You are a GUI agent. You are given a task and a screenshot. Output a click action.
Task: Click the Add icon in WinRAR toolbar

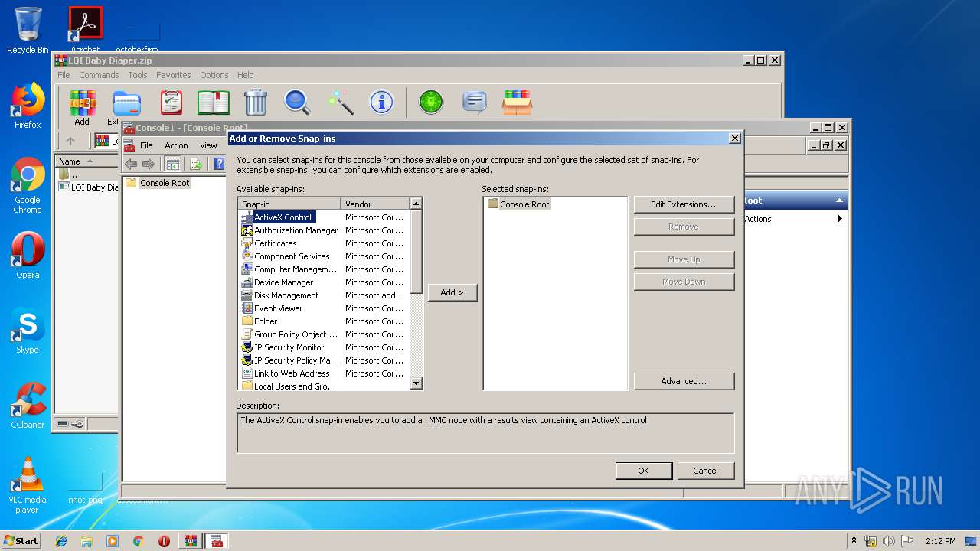82,106
